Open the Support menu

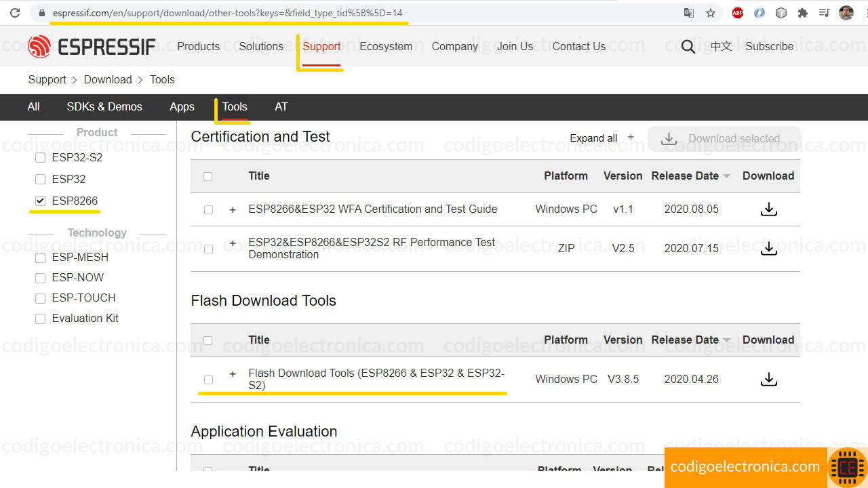click(x=321, y=46)
